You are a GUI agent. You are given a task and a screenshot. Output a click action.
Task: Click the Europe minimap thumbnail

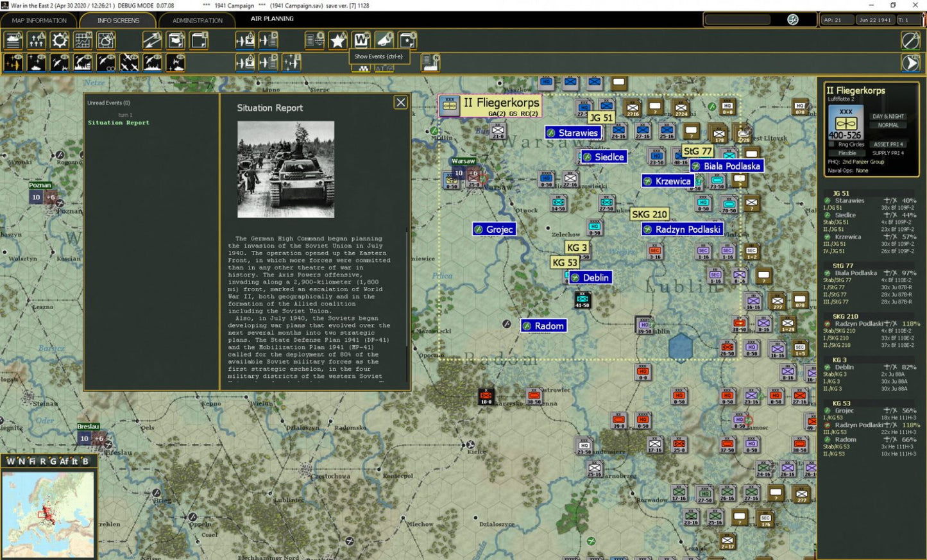click(x=48, y=514)
